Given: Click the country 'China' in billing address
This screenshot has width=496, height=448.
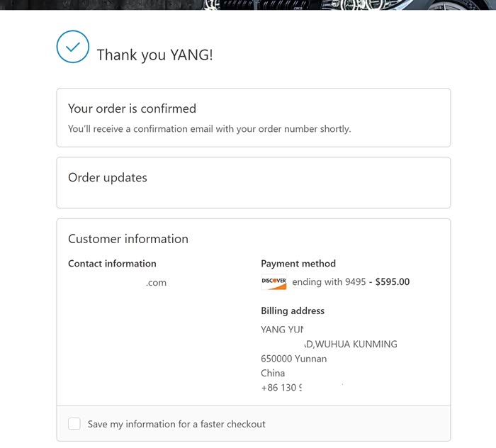Looking at the screenshot, I should [x=273, y=373].
